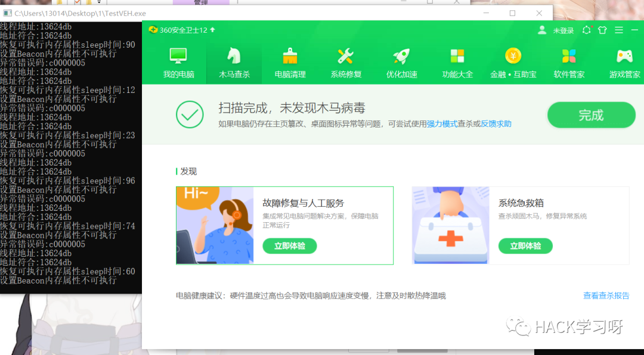The width and height of the screenshot is (644, 355).
Task: Click the 故障修复与人工服务 illustration
Action: pos(215,225)
